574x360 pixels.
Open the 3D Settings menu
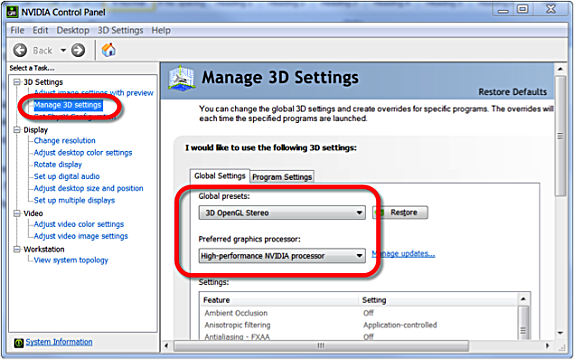120,30
